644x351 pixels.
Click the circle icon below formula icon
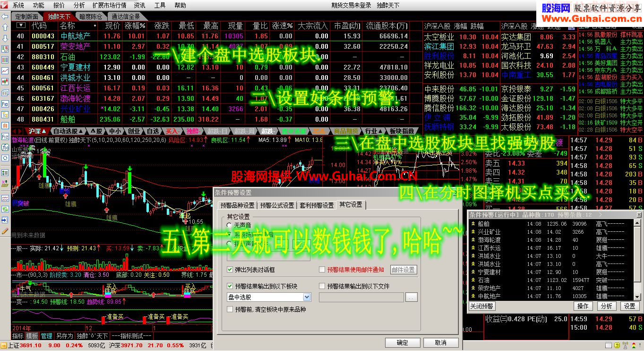click(x=5, y=158)
